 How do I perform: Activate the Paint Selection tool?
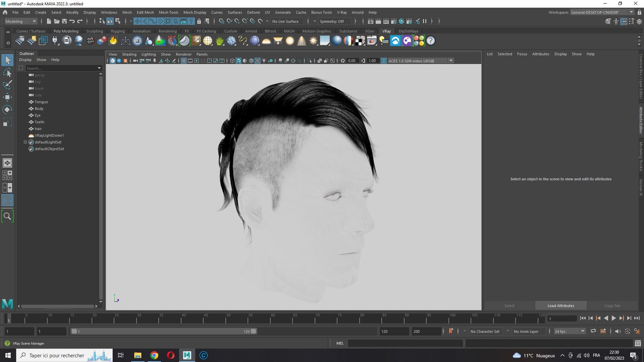(7, 85)
